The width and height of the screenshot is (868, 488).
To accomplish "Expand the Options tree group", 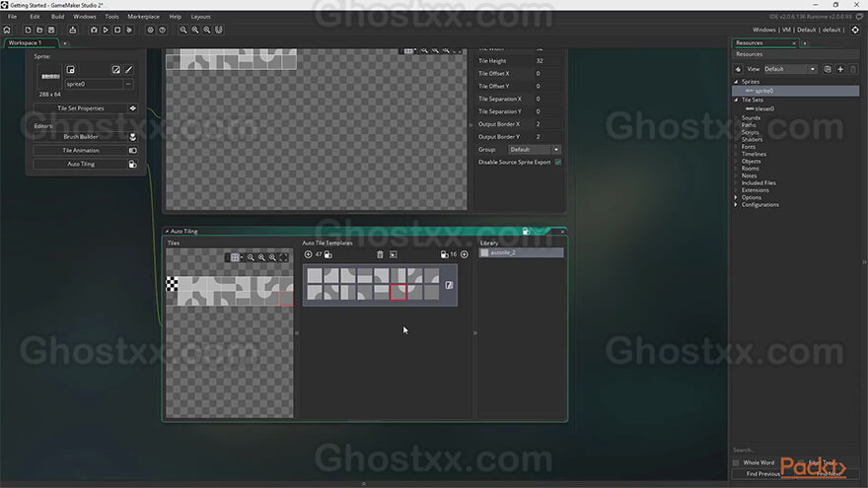I will point(736,197).
